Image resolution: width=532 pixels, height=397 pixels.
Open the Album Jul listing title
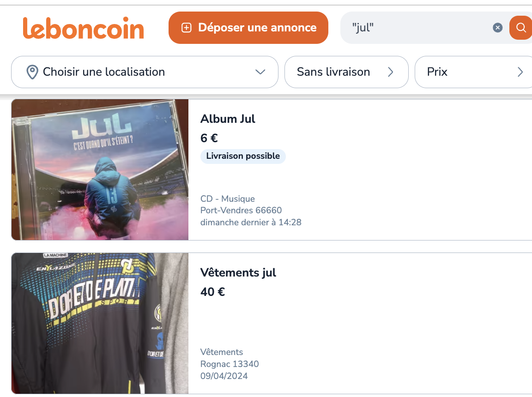point(228,119)
